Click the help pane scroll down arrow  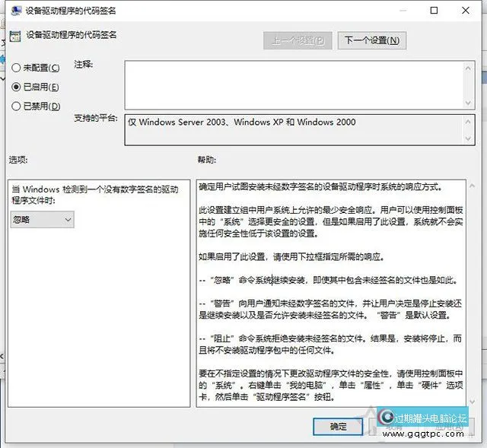click(472, 402)
